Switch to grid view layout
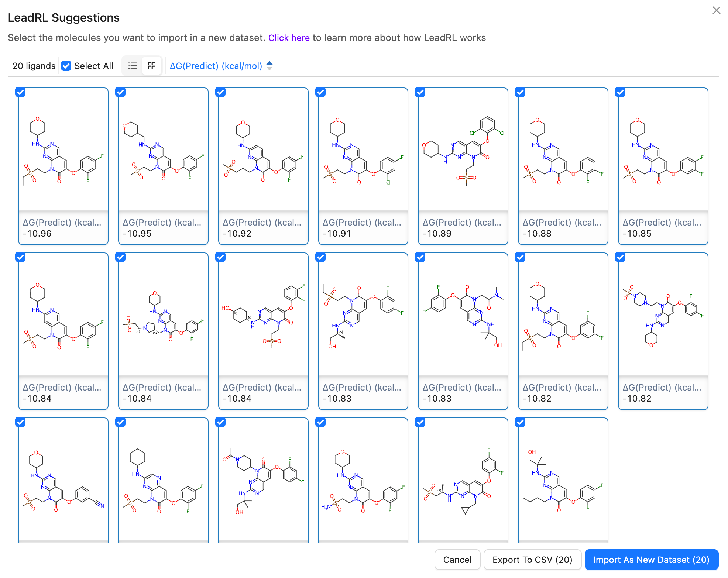Screen dimensions: 728x578 [x=152, y=66]
